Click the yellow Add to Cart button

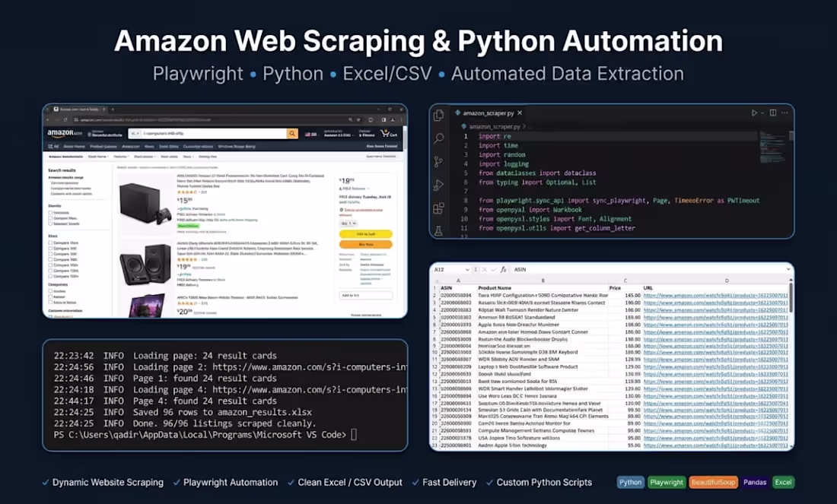click(366, 234)
